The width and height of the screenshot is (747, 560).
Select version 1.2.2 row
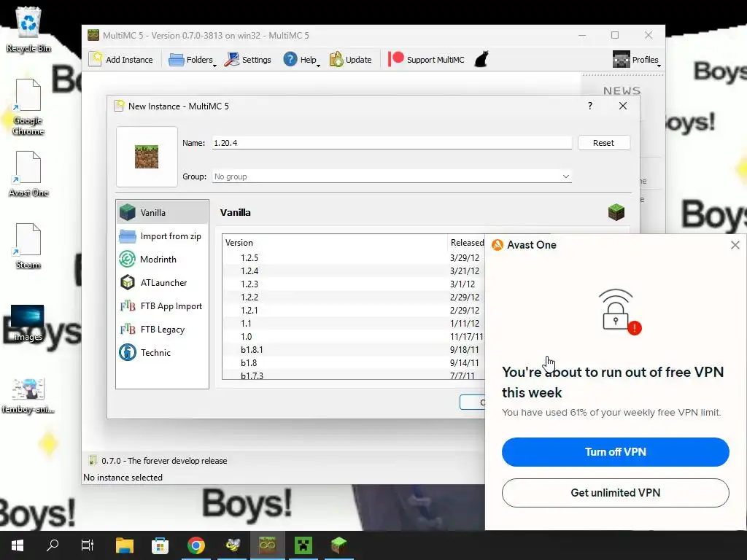[354, 297]
